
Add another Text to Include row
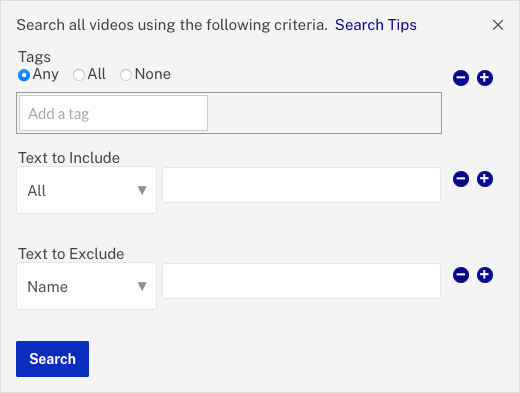tap(485, 179)
